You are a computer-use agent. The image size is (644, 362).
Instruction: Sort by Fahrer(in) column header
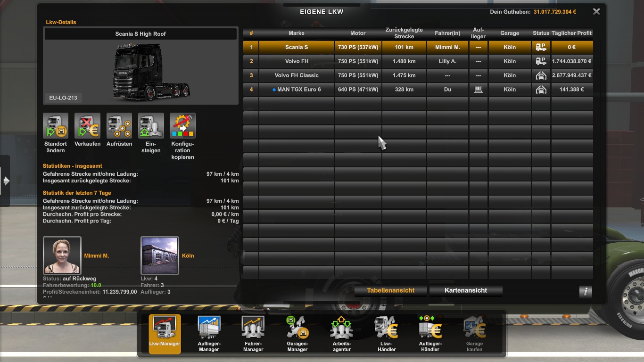[447, 33]
